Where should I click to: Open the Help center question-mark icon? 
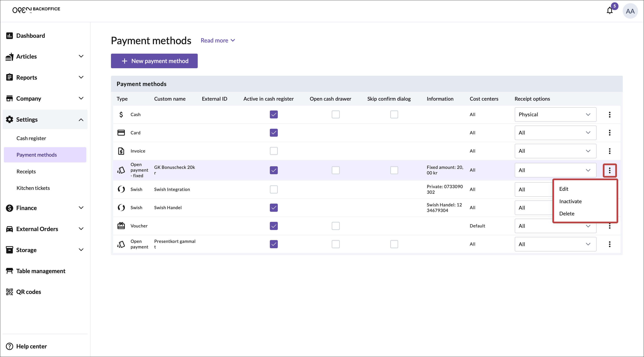click(9, 346)
